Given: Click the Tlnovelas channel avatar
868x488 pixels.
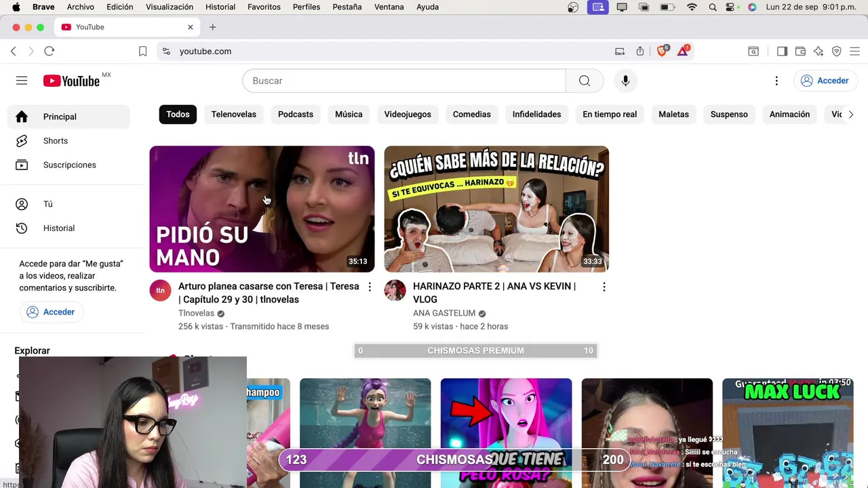Looking at the screenshot, I should click(x=160, y=290).
